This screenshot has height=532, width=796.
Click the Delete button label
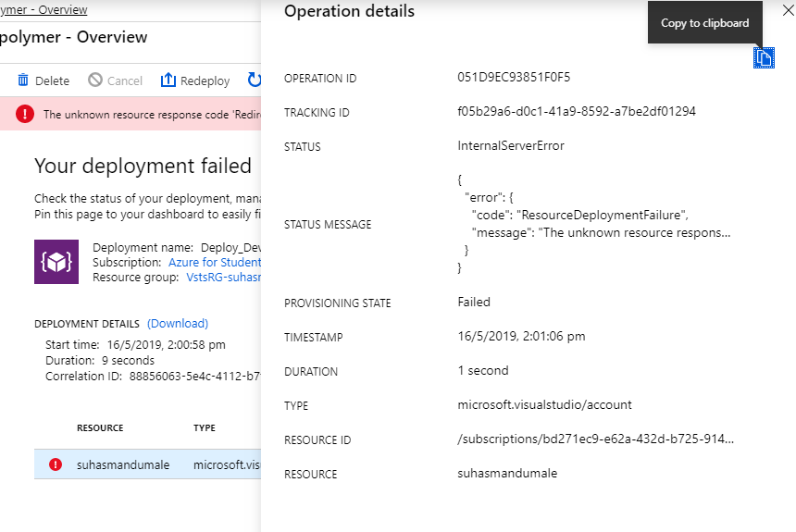coord(52,80)
